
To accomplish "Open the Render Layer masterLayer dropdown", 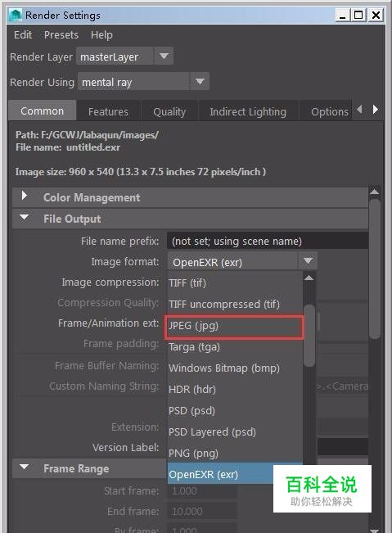I will pyautogui.click(x=124, y=56).
